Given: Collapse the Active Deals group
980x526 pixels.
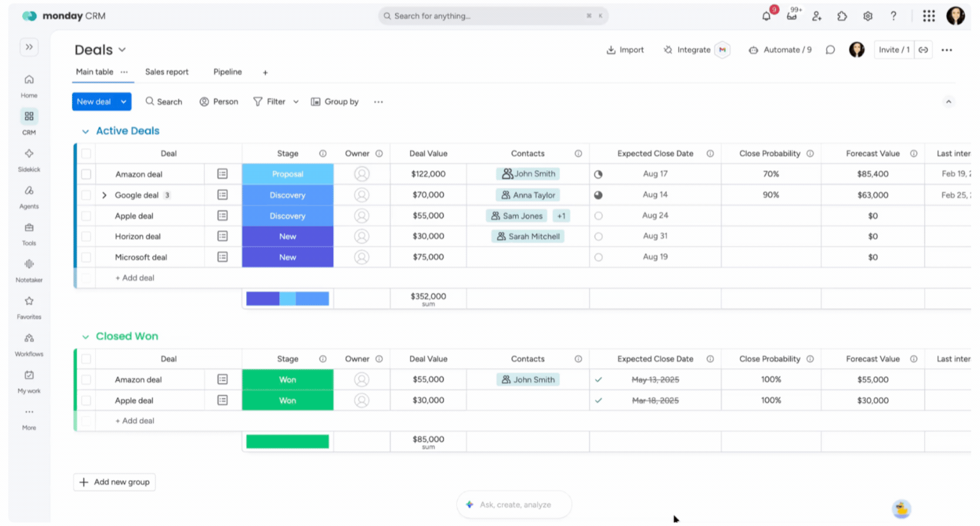Looking at the screenshot, I should click(86, 131).
